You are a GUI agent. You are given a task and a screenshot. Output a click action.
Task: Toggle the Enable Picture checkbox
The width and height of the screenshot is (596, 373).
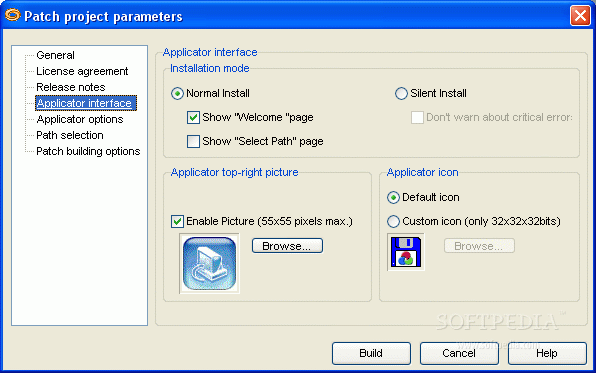coord(177,221)
